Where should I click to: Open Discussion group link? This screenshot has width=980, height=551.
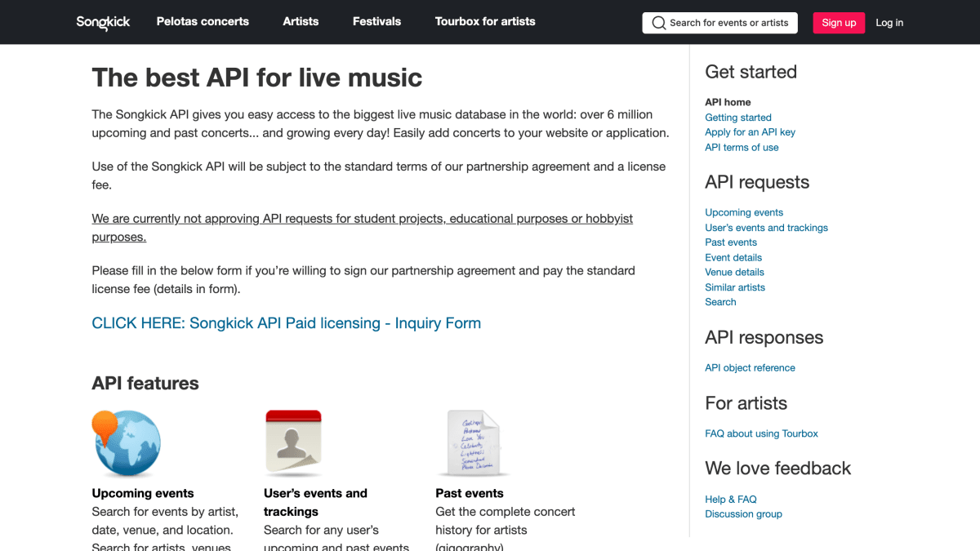coord(743,514)
